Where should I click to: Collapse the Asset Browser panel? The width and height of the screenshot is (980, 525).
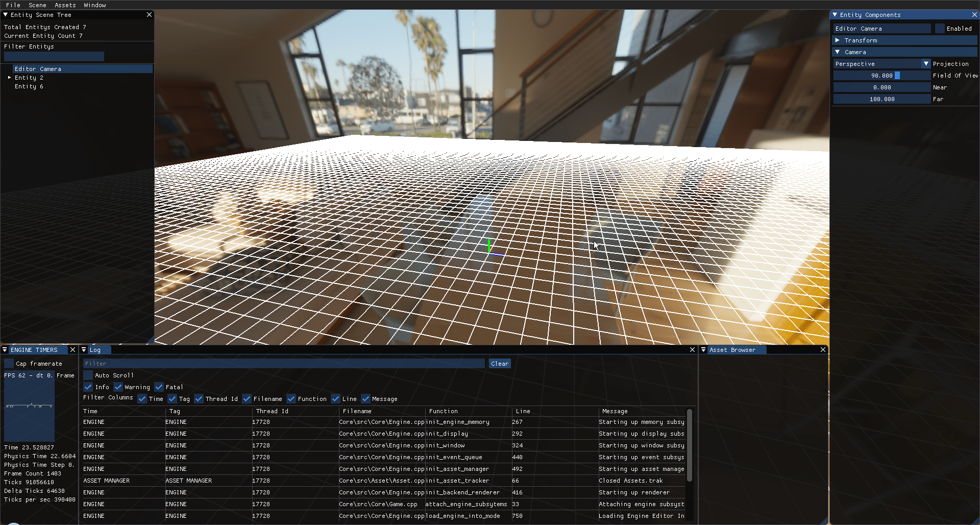click(x=703, y=350)
